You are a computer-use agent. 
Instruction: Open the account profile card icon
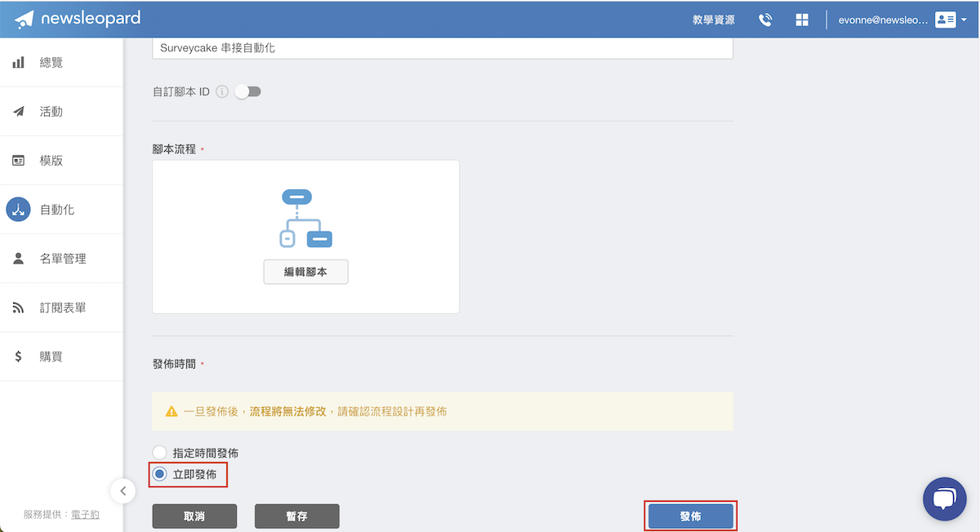(945, 20)
